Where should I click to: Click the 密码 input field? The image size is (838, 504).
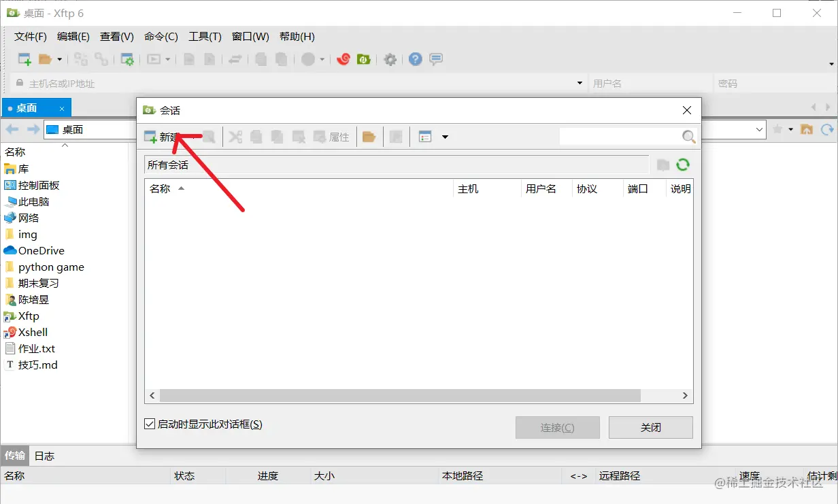tap(775, 84)
